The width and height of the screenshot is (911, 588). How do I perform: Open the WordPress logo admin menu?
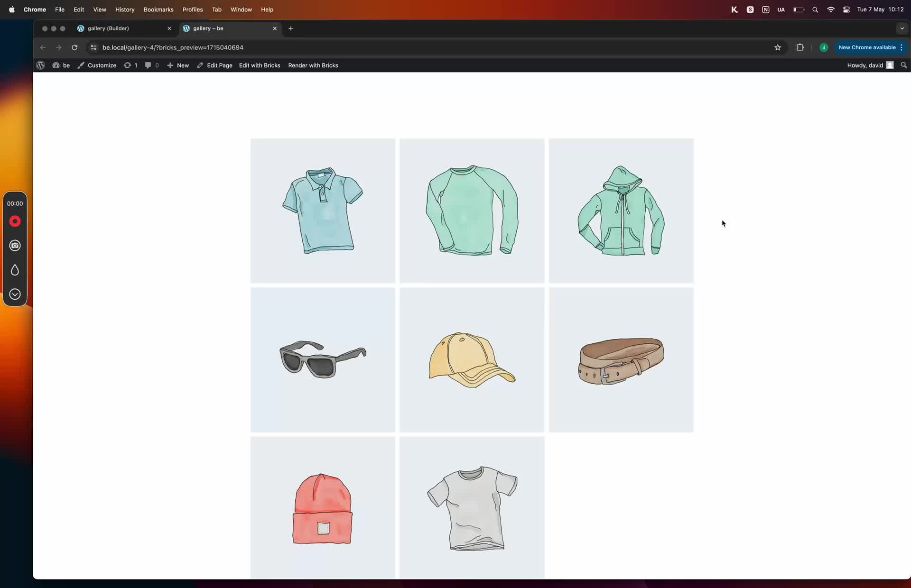[x=41, y=65]
